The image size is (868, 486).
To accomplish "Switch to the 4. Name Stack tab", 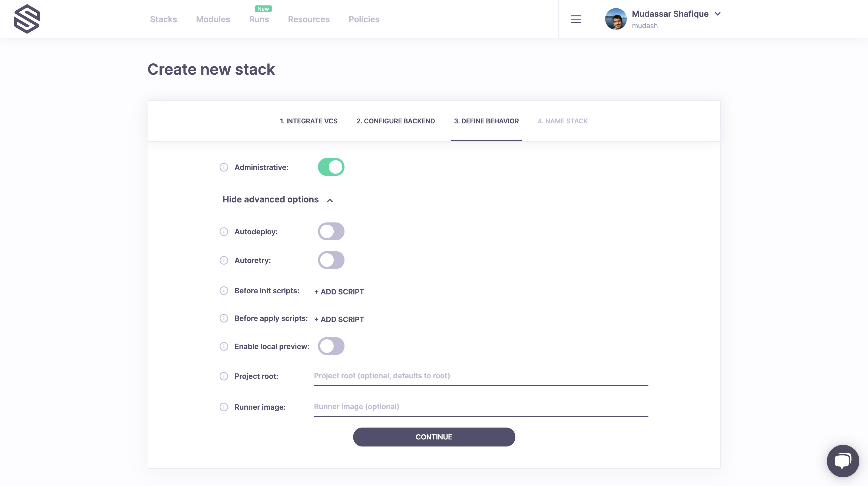I will point(563,120).
